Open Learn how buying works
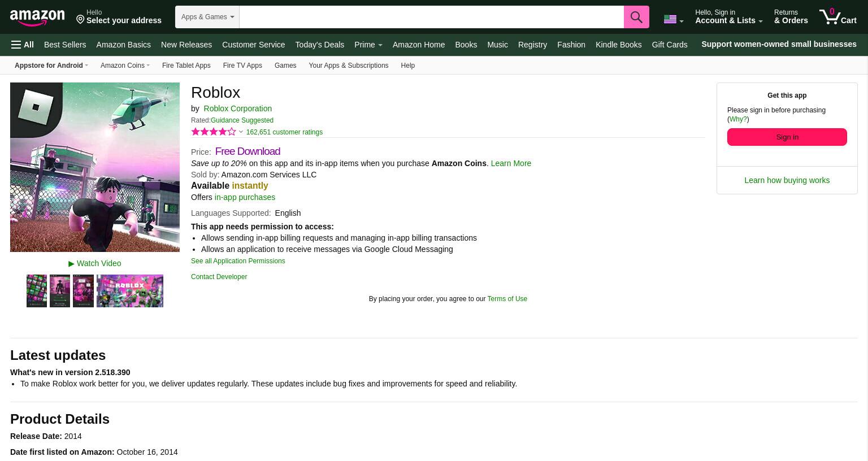Image resolution: width=868 pixels, height=461 pixels. (x=787, y=180)
